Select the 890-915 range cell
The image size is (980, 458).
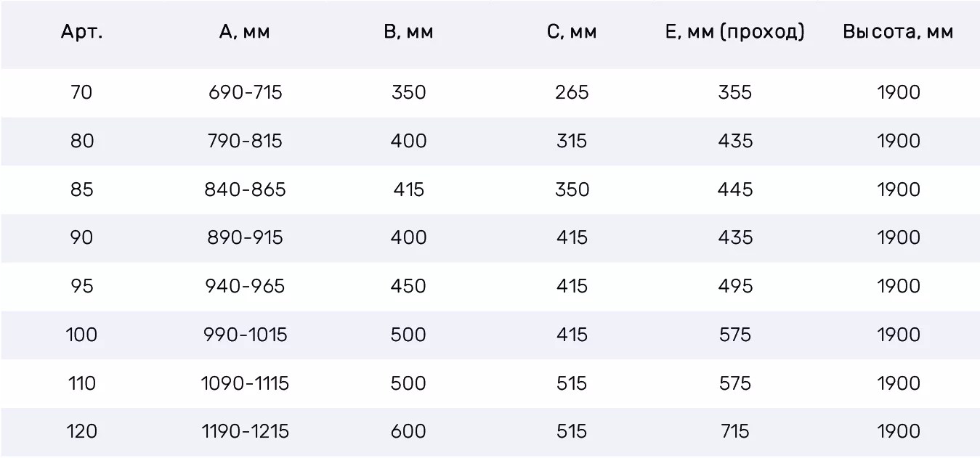coord(245,238)
